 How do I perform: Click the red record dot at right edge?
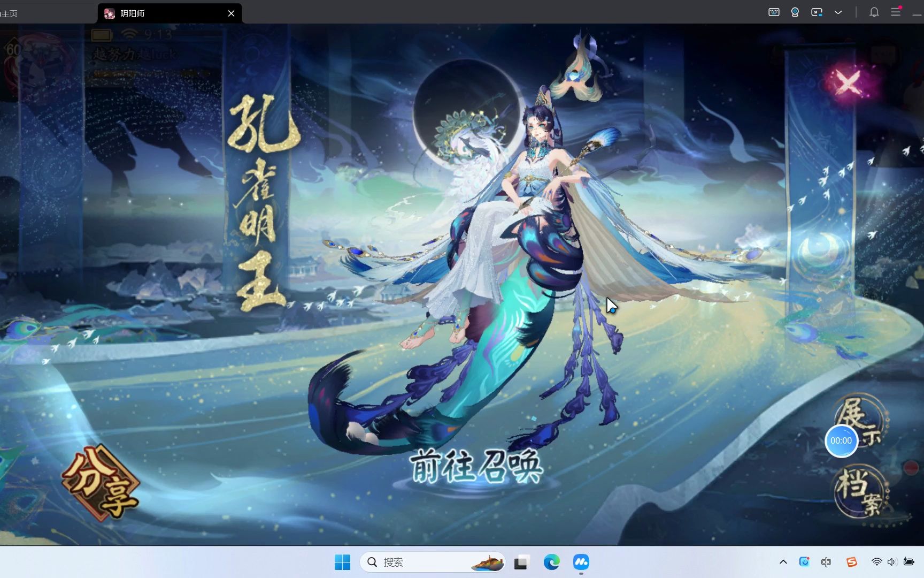[911, 468]
